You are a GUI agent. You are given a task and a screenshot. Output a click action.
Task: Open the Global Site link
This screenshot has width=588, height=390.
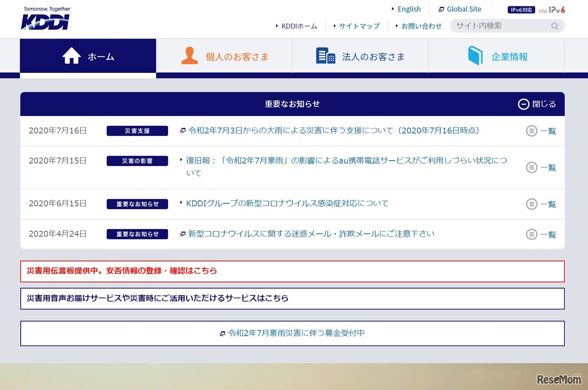pyautogui.click(x=464, y=9)
